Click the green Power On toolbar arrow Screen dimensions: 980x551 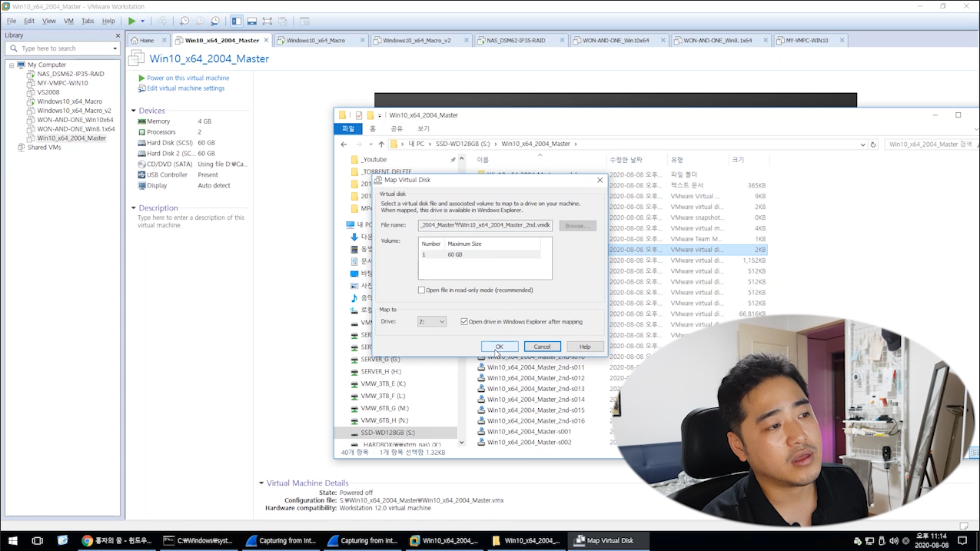click(x=131, y=21)
